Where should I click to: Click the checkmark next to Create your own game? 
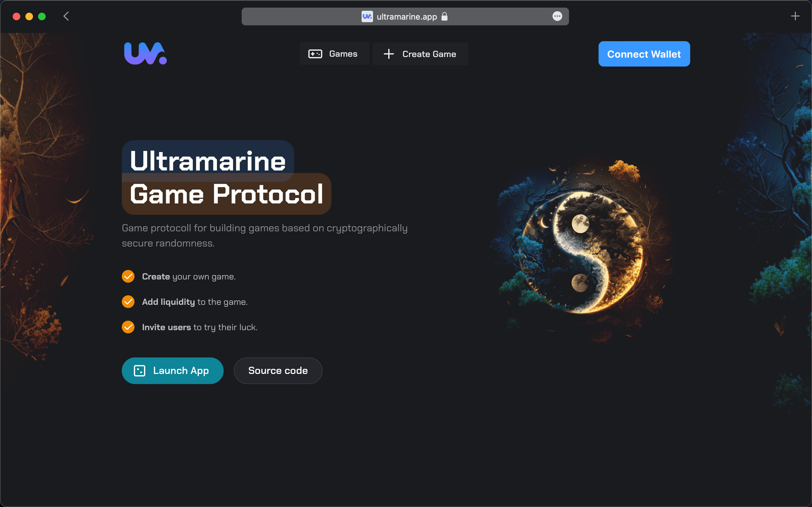click(x=128, y=276)
